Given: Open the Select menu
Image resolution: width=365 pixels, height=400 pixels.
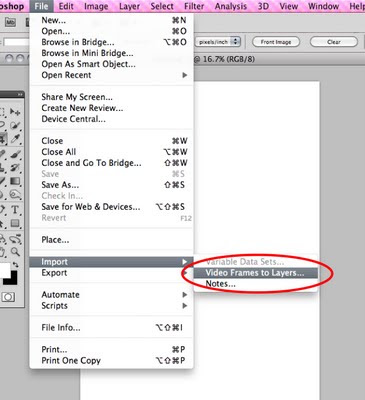Looking at the screenshot, I should [162, 6].
